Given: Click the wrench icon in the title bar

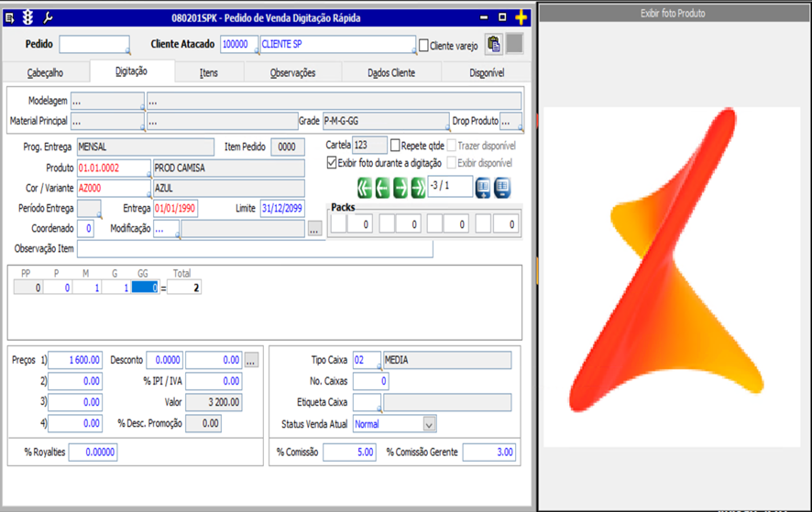Looking at the screenshot, I should 49,17.
